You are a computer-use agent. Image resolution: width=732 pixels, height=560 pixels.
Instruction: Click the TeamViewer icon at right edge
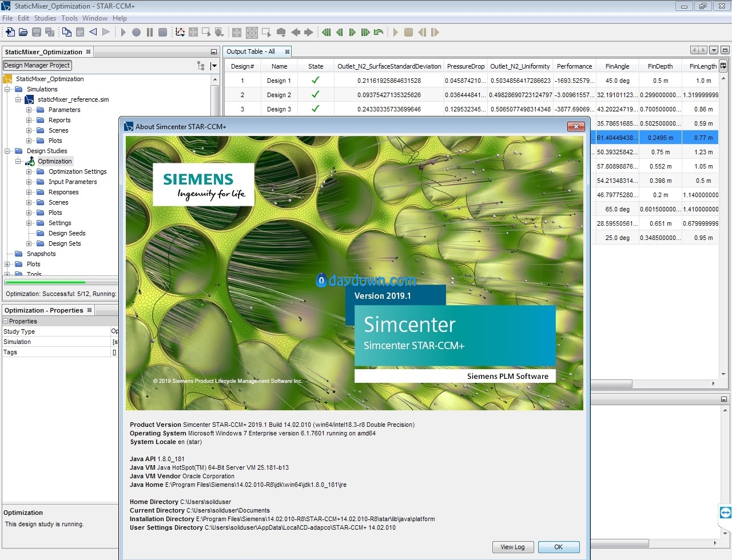point(725,512)
